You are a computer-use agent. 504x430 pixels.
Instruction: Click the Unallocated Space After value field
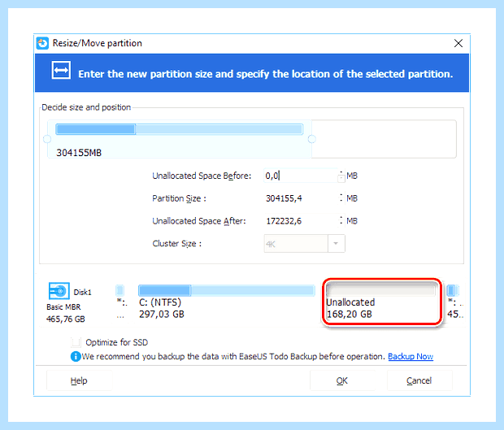click(300, 221)
